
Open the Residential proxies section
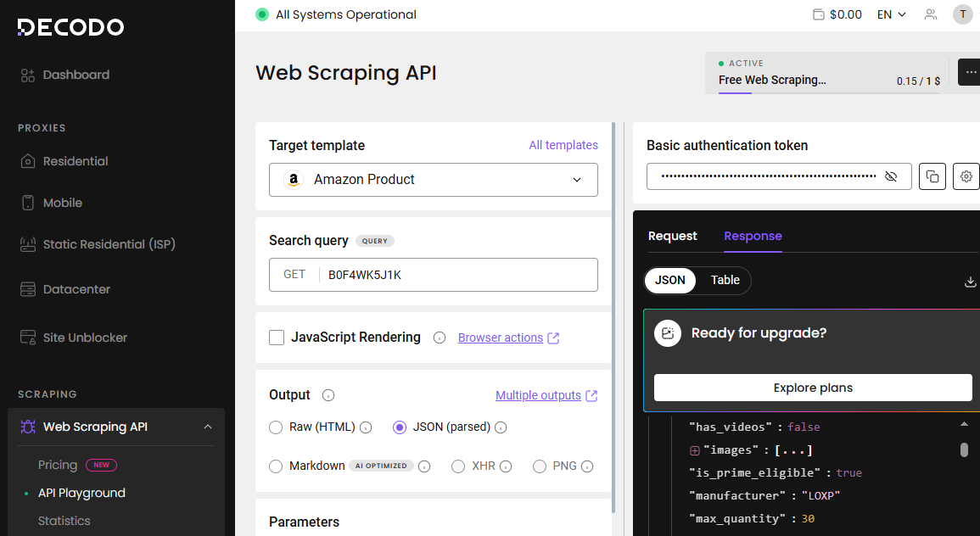click(x=75, y=161)
